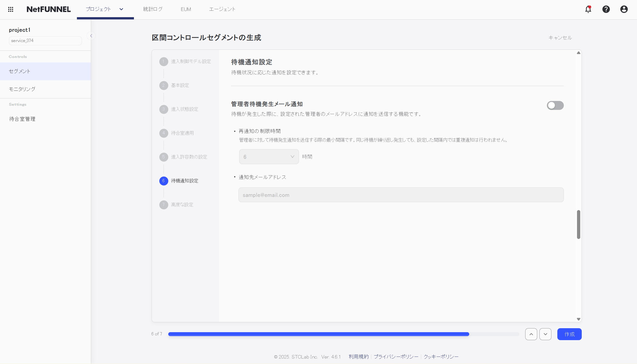Enable 管理者待機発生メール通知 toggle

pyautogui.click(x=555, y=105)
